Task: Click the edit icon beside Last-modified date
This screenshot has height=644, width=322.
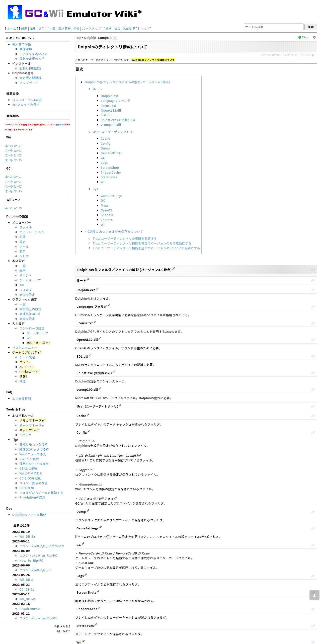Action: tap(313, 55)
